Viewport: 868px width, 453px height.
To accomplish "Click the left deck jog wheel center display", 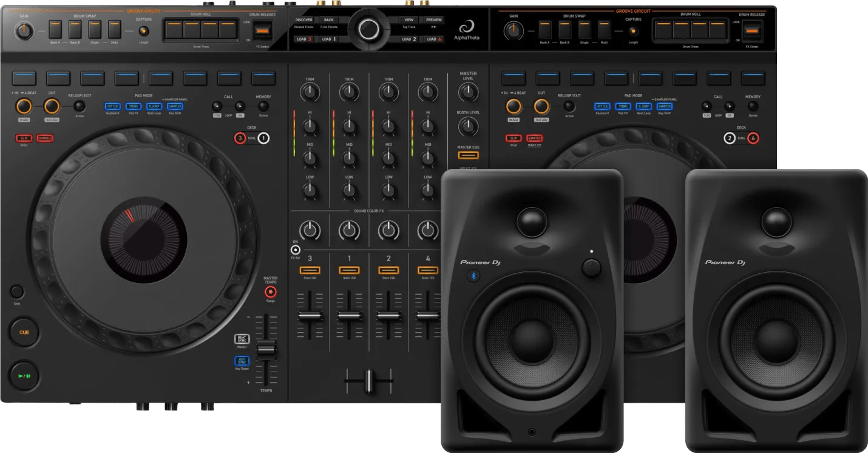I will (x=143, y=239).
